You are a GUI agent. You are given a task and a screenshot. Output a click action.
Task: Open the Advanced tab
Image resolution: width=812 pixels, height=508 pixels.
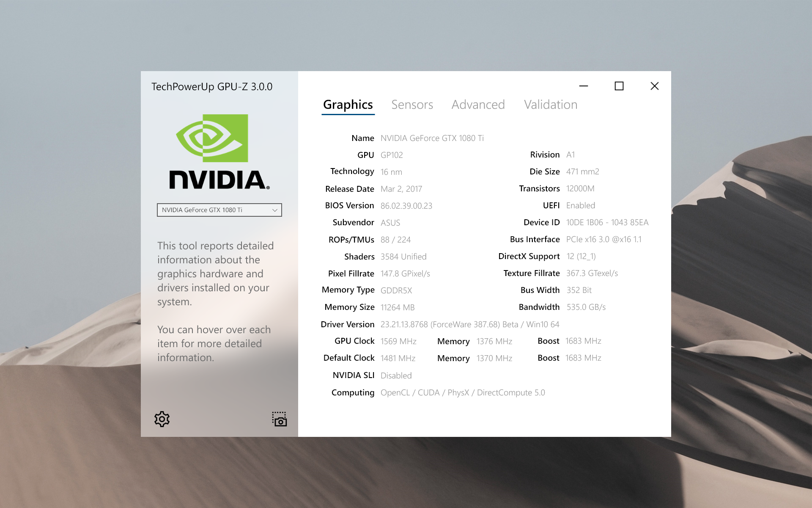click(x=478, y=105)
